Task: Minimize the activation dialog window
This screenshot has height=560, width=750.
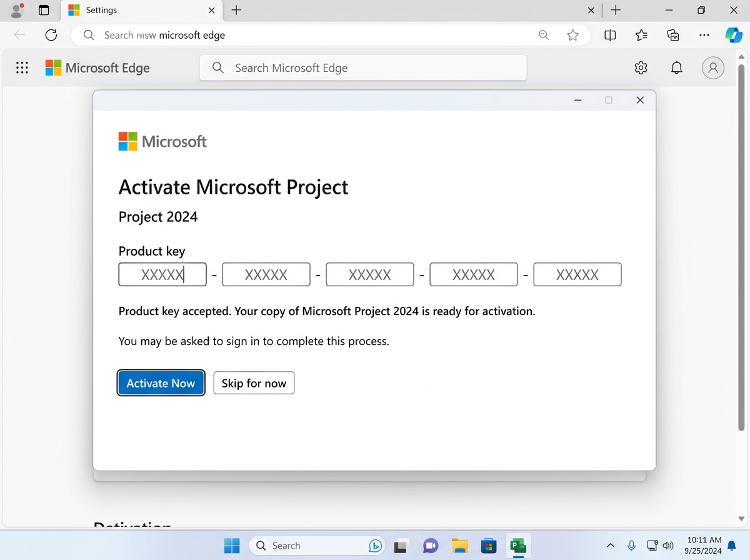Action: coord(578,100)
